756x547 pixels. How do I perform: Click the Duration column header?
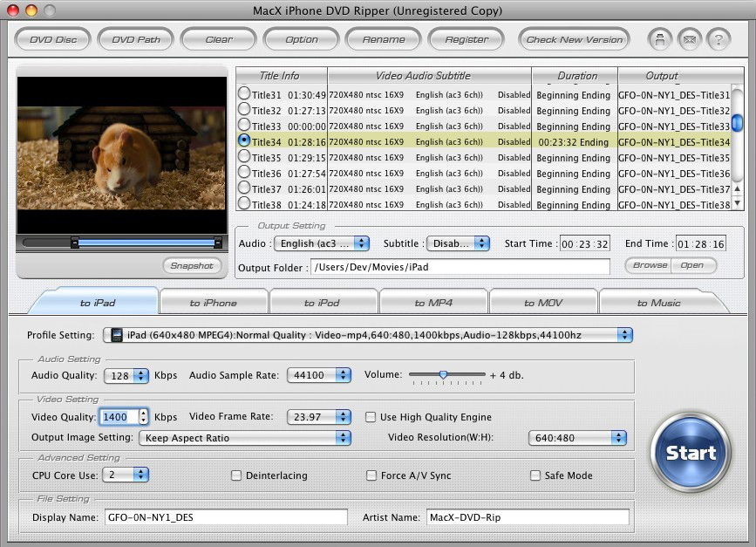coord(575,76)
